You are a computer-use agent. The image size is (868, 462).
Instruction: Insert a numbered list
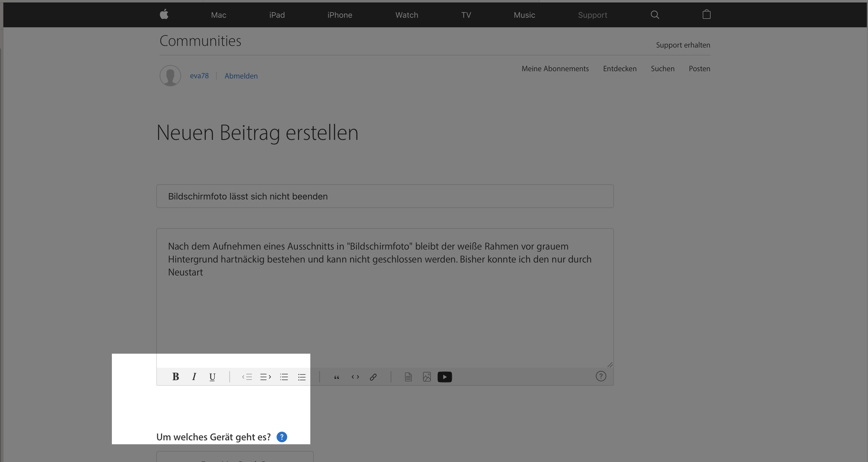[x=284, y=377]
